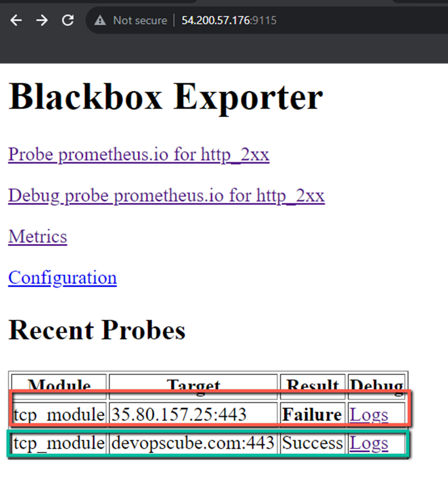Click the browser back navigation arrow
448x490 pixels.
(x=16, y=20)
